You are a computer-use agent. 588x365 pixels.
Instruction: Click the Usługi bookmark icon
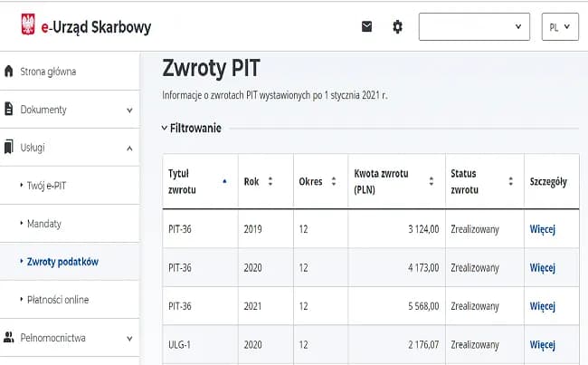pyautogui.click(x=9, y=147)
